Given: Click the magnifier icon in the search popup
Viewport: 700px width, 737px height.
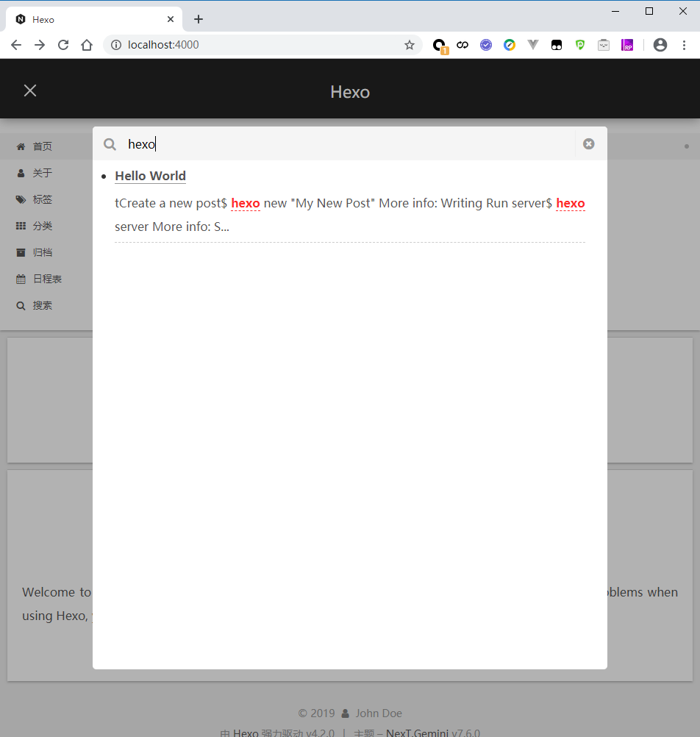Looking at the screenshot, I should [x=110, y=144].
